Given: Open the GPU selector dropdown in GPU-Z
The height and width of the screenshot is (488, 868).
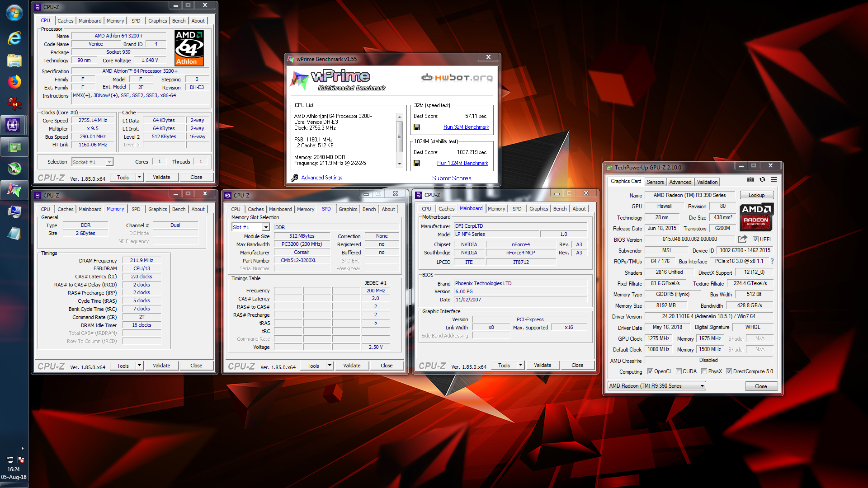Looking at the screenshot, I should (x=702, y=386).
